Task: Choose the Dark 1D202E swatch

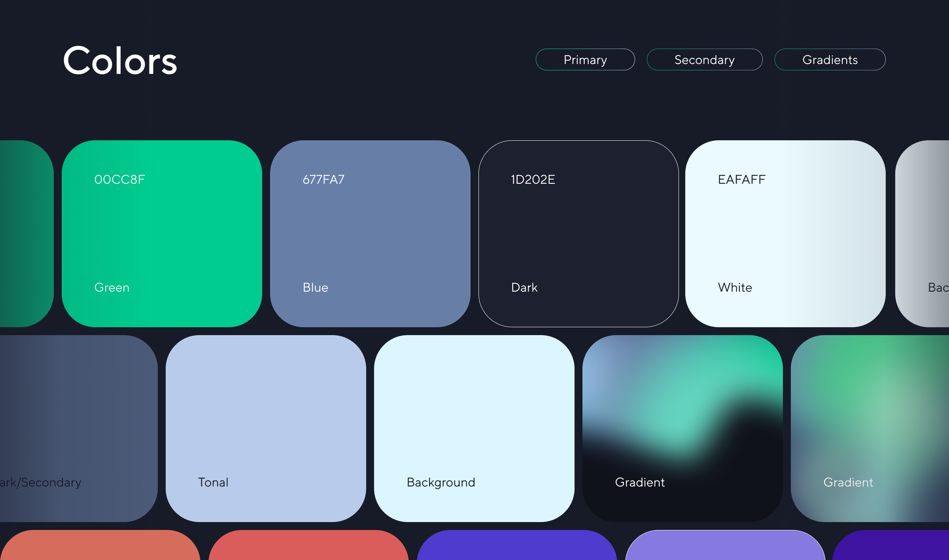Action: (578, 234)
